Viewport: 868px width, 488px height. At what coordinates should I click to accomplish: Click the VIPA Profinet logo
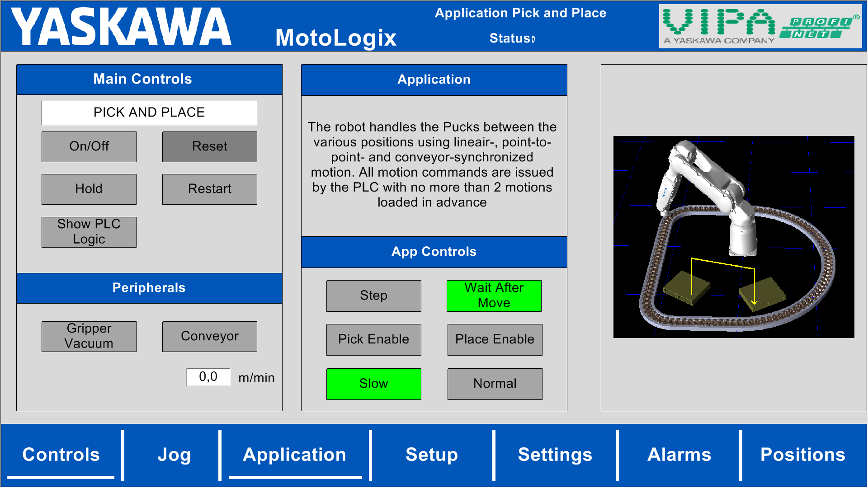(x=761, y=26)
